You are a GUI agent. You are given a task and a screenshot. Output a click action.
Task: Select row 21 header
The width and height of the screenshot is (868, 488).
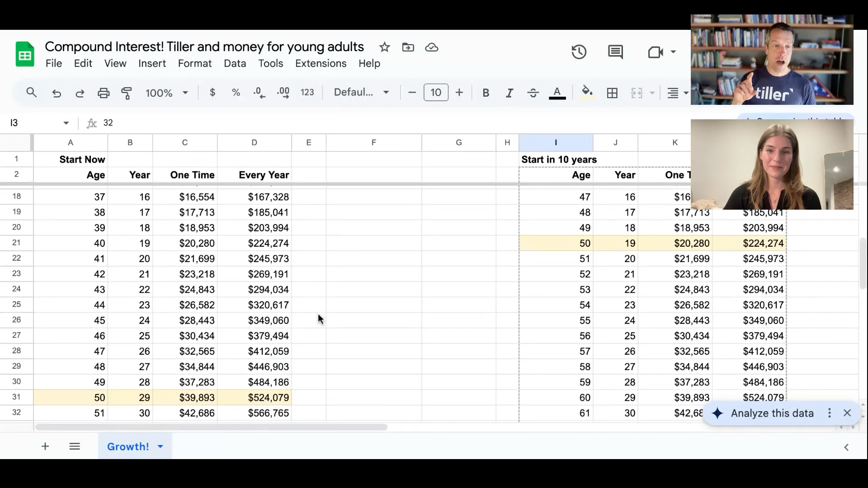(x=16, y=243)
